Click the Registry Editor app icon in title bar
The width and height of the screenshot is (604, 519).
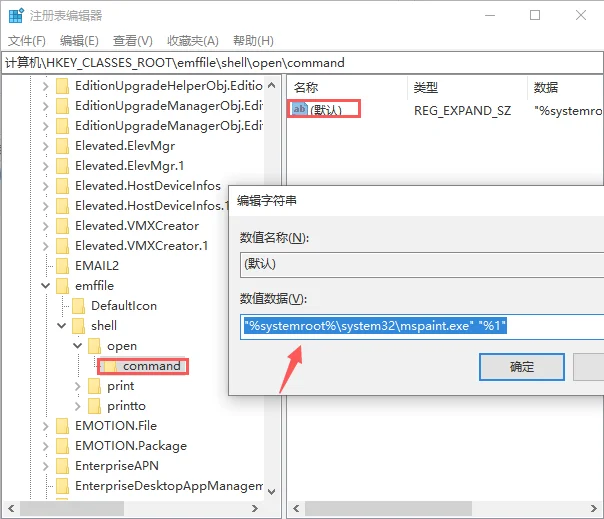pyautogui.click(x=16, y=15)
